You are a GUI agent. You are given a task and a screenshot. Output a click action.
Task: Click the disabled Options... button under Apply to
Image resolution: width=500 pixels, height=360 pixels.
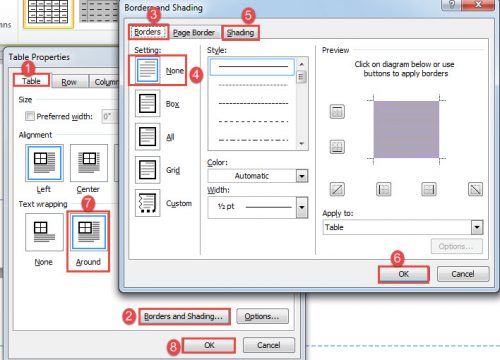click(457, 246)
